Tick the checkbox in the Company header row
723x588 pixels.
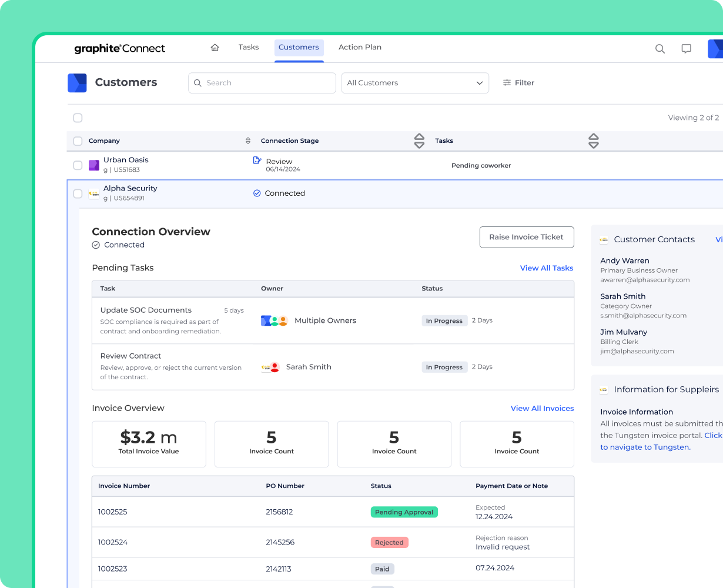(x=78, y=141)
